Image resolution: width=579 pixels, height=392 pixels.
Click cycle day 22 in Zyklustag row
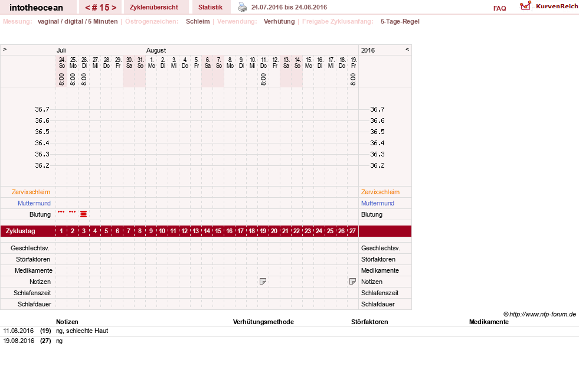pos(296,231)
